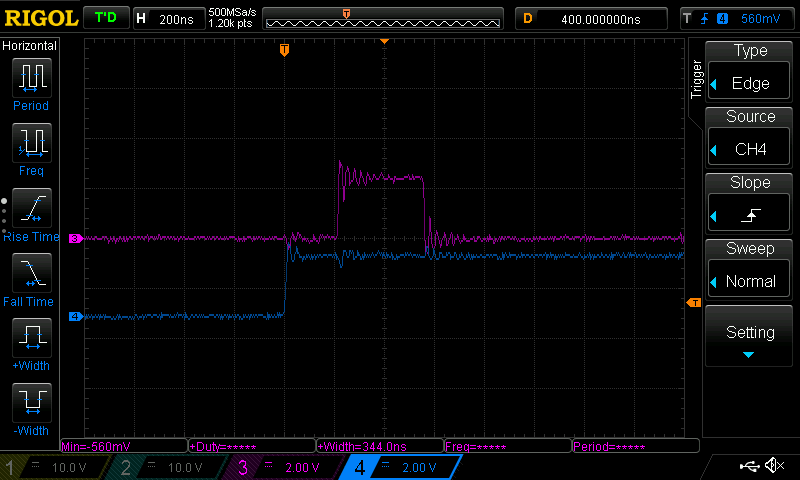Open the trigger Source CH4 menu

click(749, 136)
